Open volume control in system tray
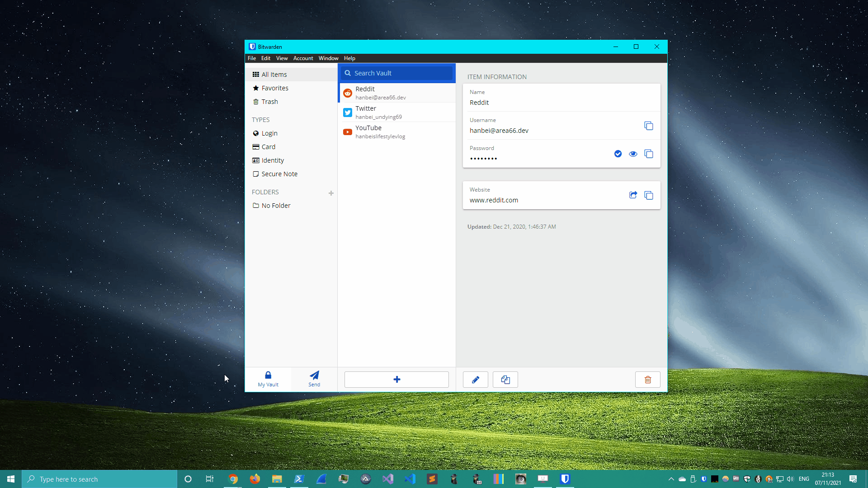 coord(790,479)
